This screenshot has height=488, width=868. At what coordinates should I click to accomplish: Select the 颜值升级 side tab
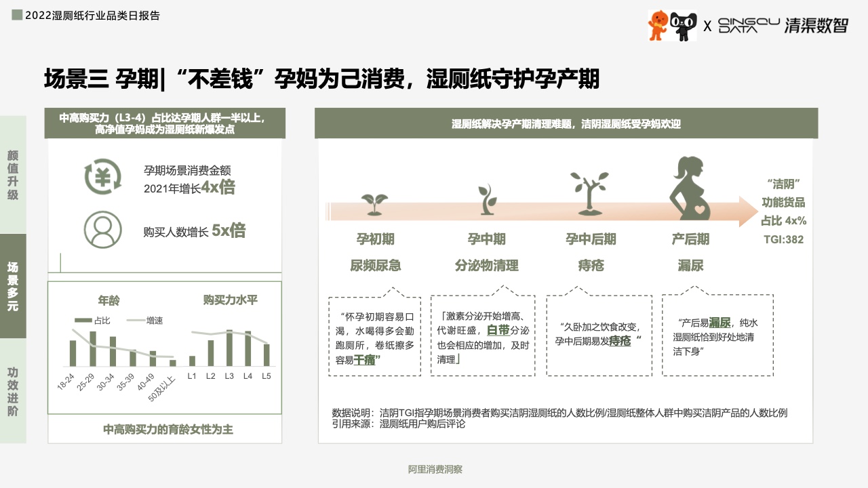point(13,175)
